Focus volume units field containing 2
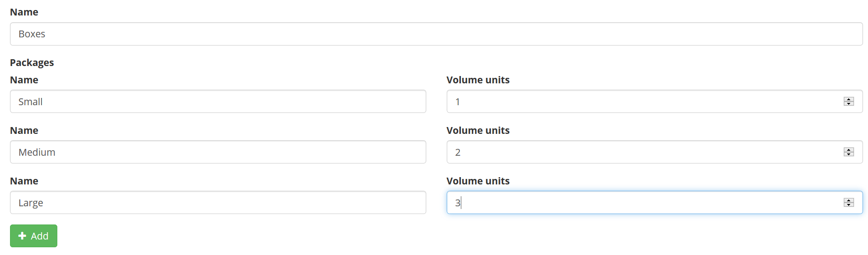This screenshot has height=255, width=868. tap(655, 152)
